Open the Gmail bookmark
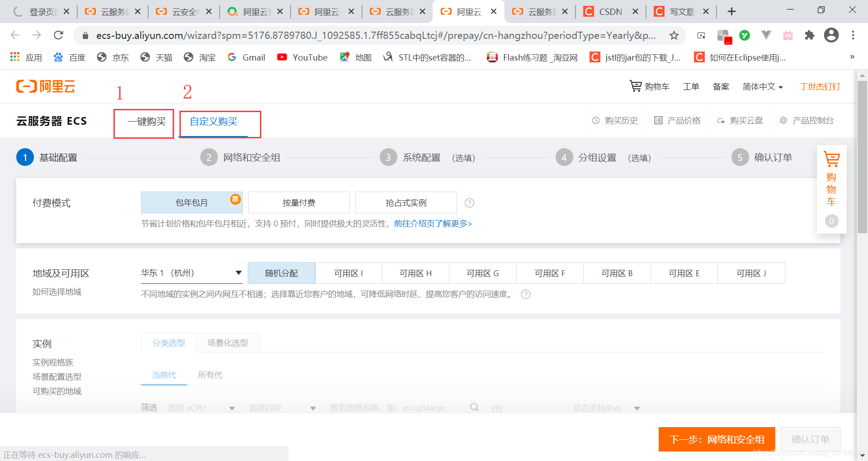868x461 pixels. [246, 57]
